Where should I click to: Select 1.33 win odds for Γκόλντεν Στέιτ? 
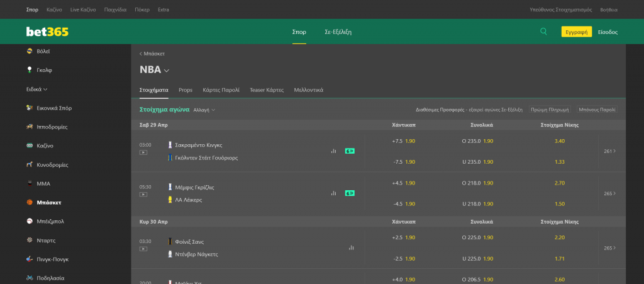(559, 162)
